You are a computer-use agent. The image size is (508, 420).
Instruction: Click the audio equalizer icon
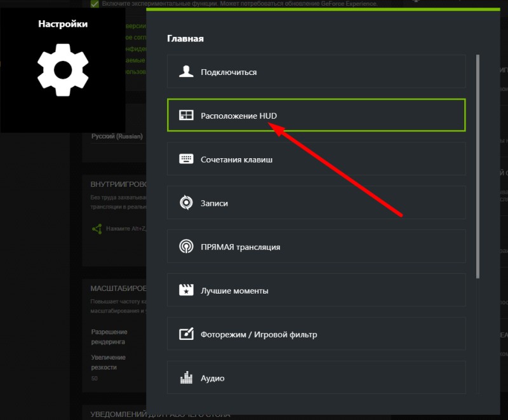click(186, 377)
